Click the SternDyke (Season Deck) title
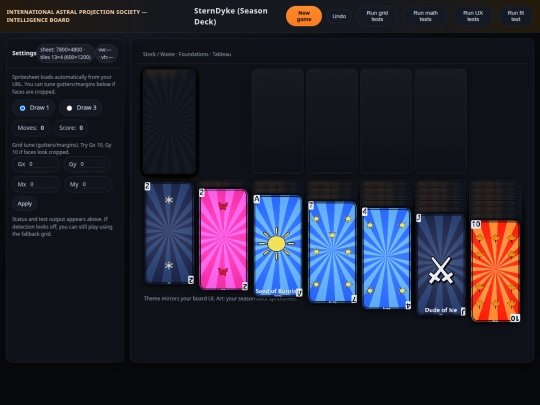The width and height of the screenshot is (540, 405). 231,16
